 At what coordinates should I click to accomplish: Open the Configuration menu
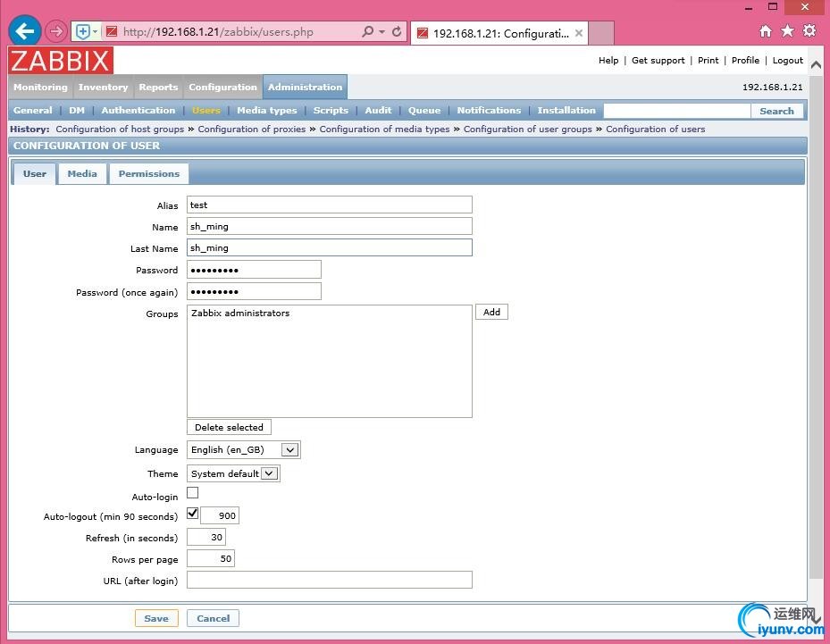point(222,87)
